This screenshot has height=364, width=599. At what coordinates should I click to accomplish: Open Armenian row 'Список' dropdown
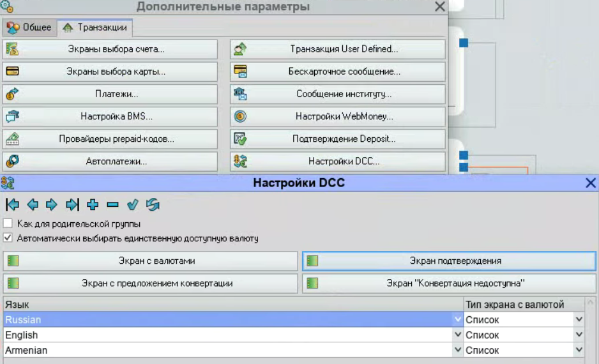click(579, 350)
